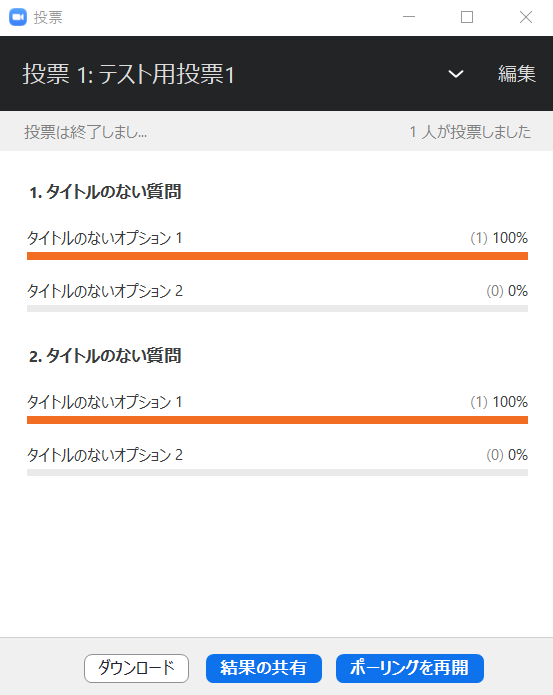Select question 1 orange 100% progress bar

click(277, 256)
